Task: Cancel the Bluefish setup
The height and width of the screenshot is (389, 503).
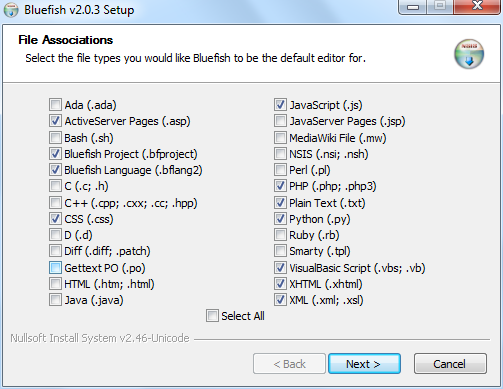Action: point(450,364)
